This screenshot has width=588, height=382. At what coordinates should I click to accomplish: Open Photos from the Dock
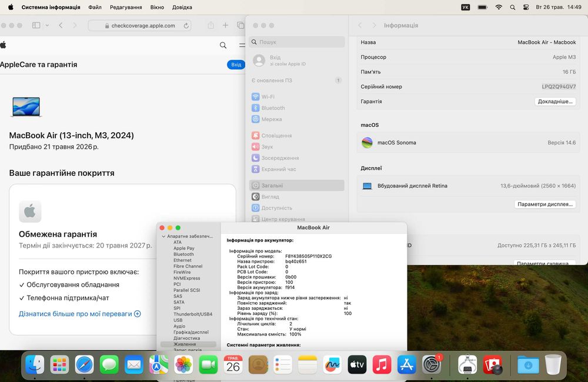[183, 365]
